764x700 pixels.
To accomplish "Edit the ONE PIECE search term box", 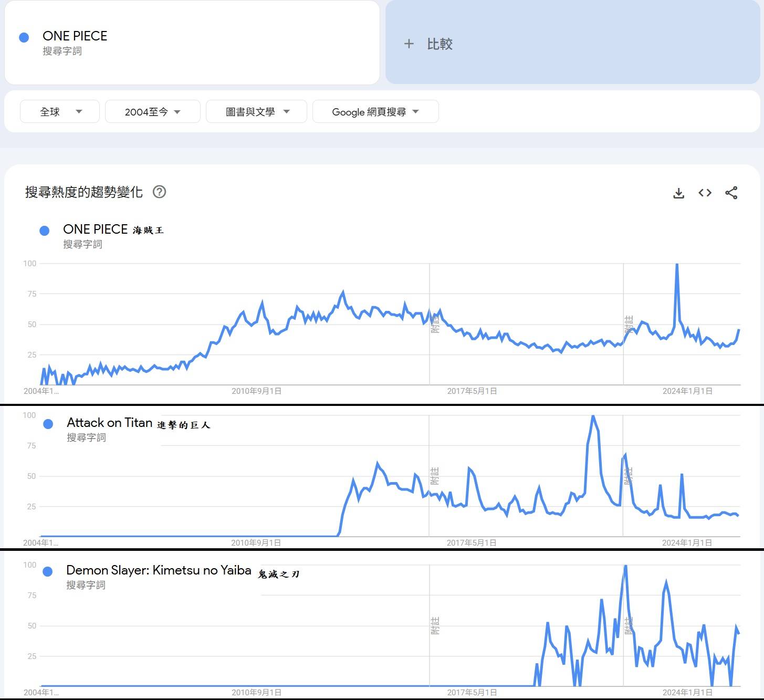I will [192, 43].
